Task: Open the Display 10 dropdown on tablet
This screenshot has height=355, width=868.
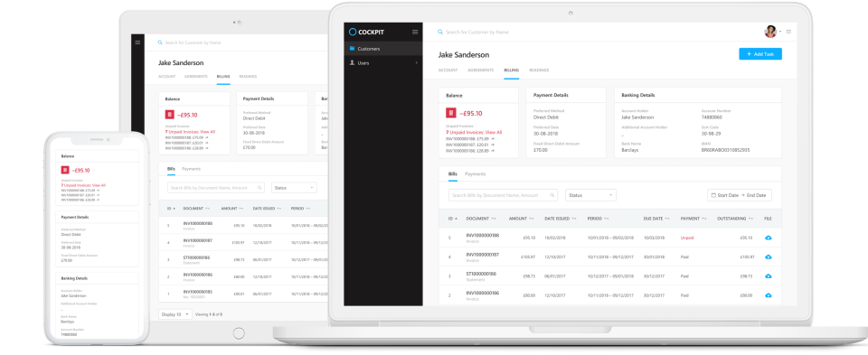Action: 175,314
